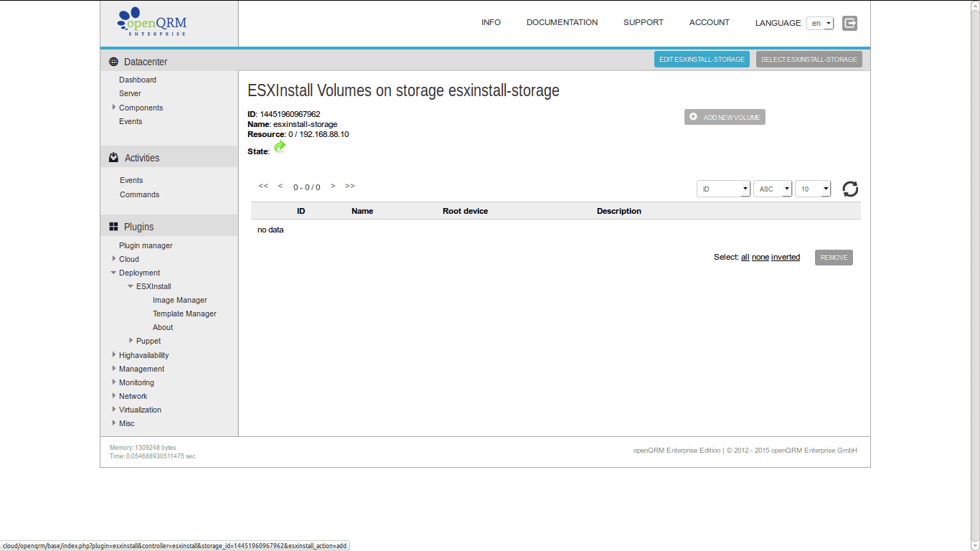Image resolution: width=980 pixels, height=551 pixels.
Task: Open the DOCUMENTATION menu
Action: 562,23
